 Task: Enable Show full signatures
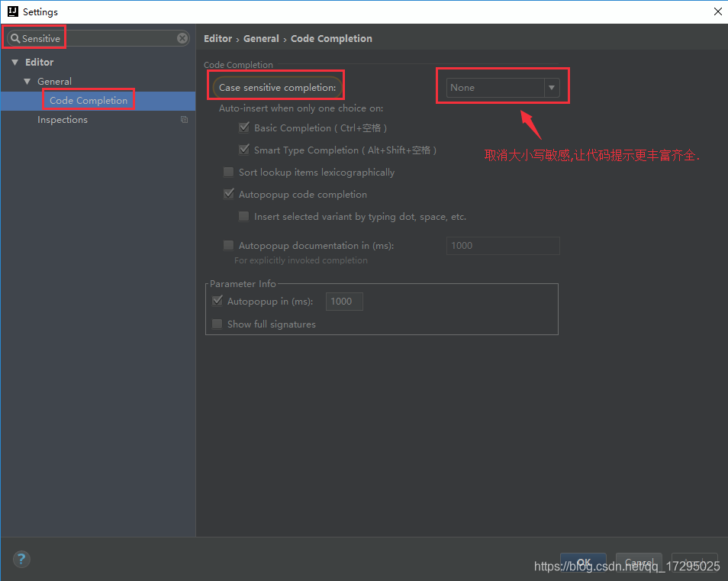217,323
